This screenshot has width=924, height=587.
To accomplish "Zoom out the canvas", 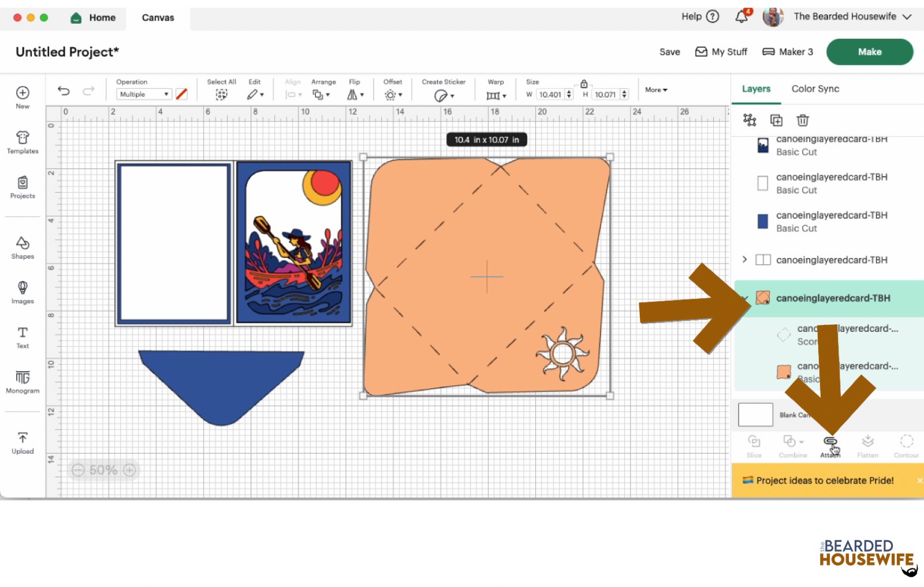I will (78, 470).
